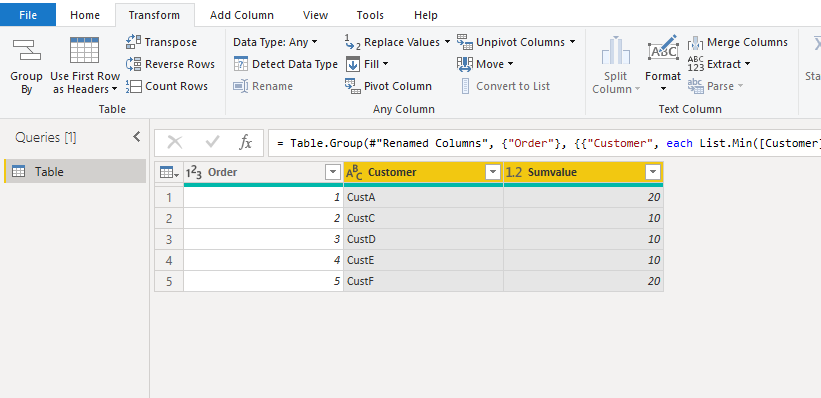Expand Use First Row as Headers arrow
This screenshot has width=821, height=398.
[114, 89]
